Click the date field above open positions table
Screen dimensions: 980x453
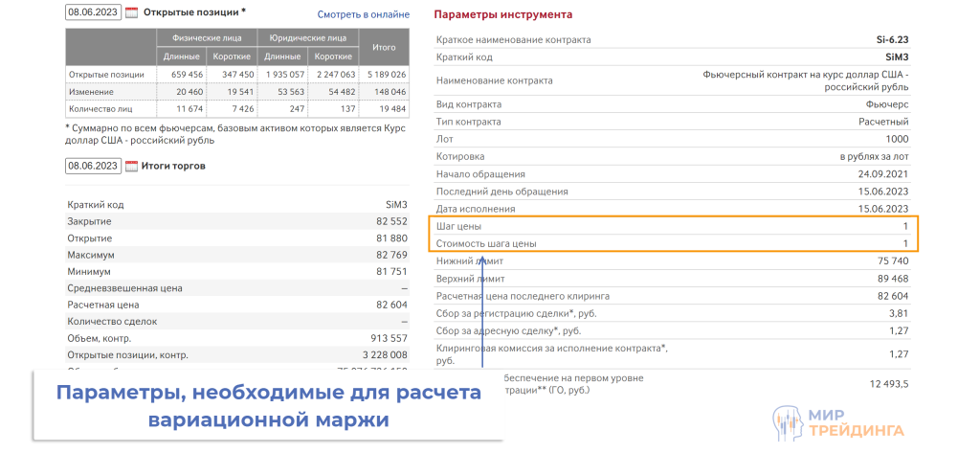(94, 12)
